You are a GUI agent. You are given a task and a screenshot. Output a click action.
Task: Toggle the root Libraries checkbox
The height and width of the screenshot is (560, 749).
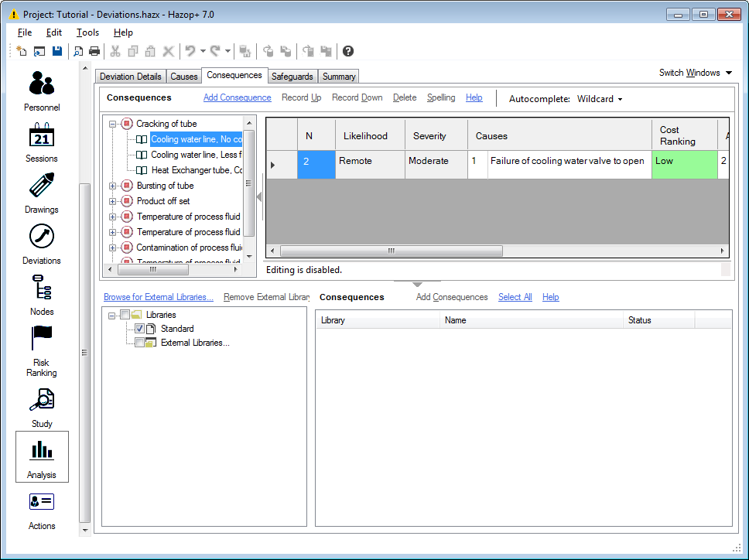tap(125, 315)
